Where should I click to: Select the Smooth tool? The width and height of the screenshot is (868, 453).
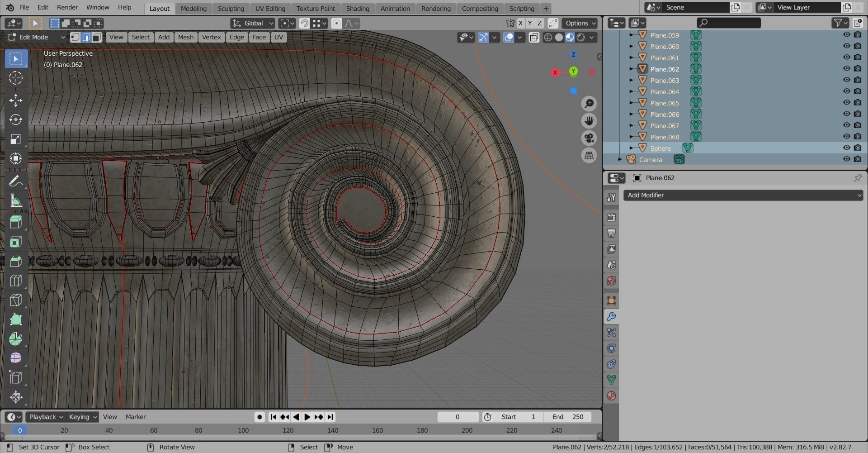pyautogui.click(x=16, y=358)
